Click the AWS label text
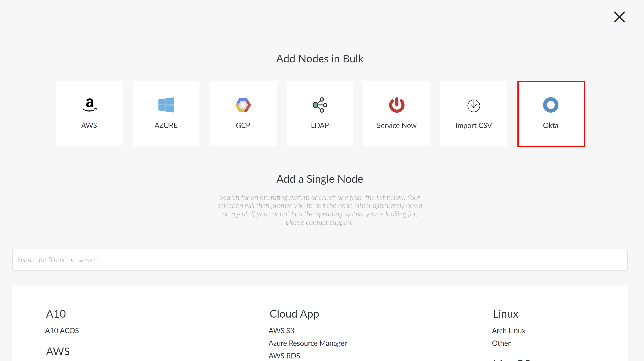The image size is (644, 361). 89,125
